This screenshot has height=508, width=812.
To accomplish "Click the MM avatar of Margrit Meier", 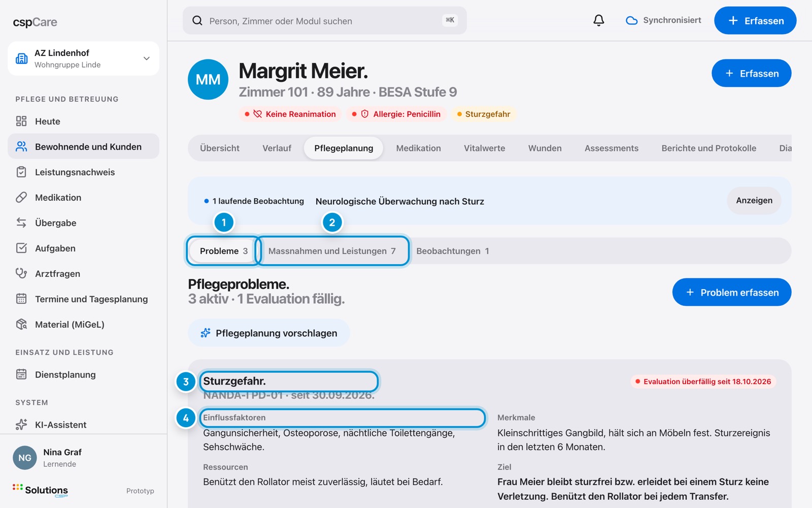I will pyautogui.click(x=208, y=79).
